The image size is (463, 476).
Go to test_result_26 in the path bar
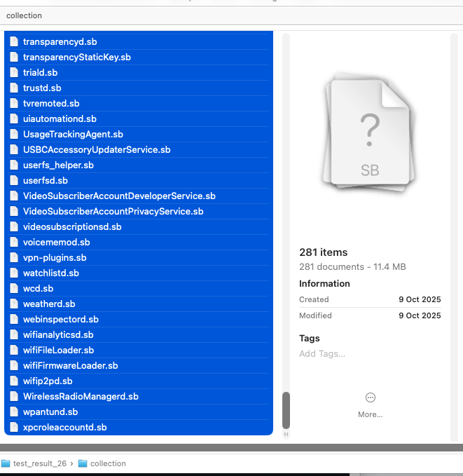tap(36, 463)
